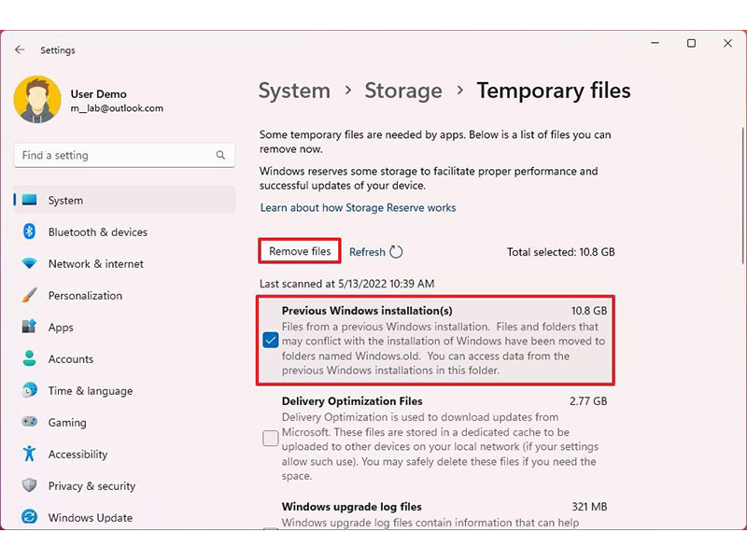The height and width of the screenshot is (560, 747).
Task: Open Personalization settings
Action: point(125,295)
